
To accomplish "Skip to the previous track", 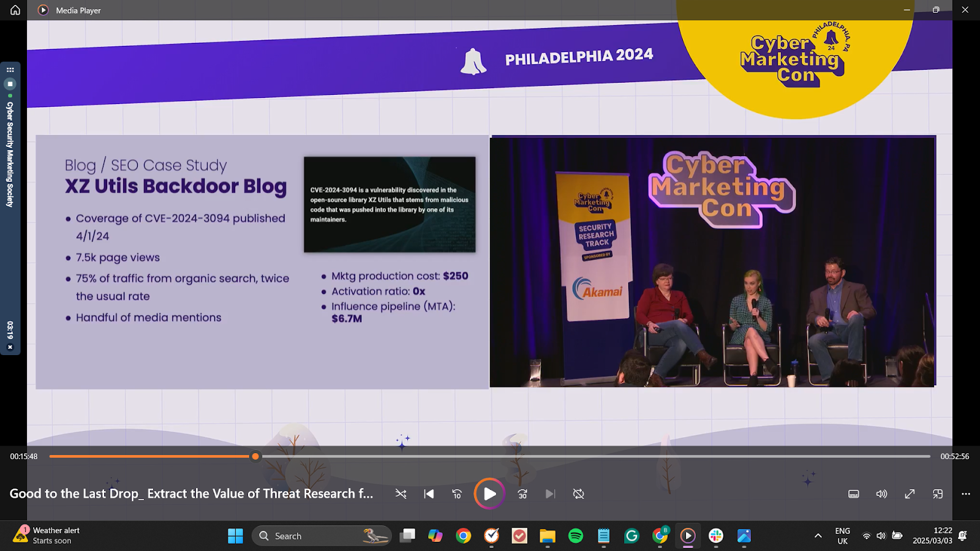I will click(429, 493).
